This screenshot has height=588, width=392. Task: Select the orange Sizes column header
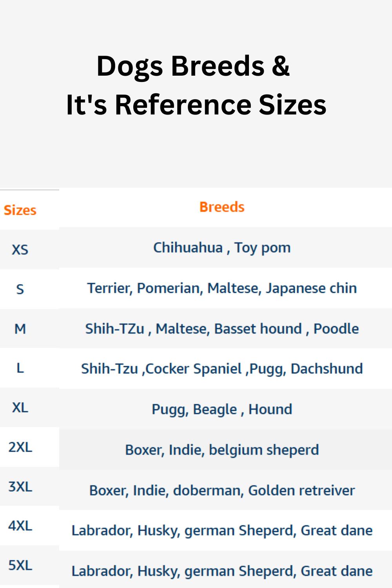tap(20, 211)
